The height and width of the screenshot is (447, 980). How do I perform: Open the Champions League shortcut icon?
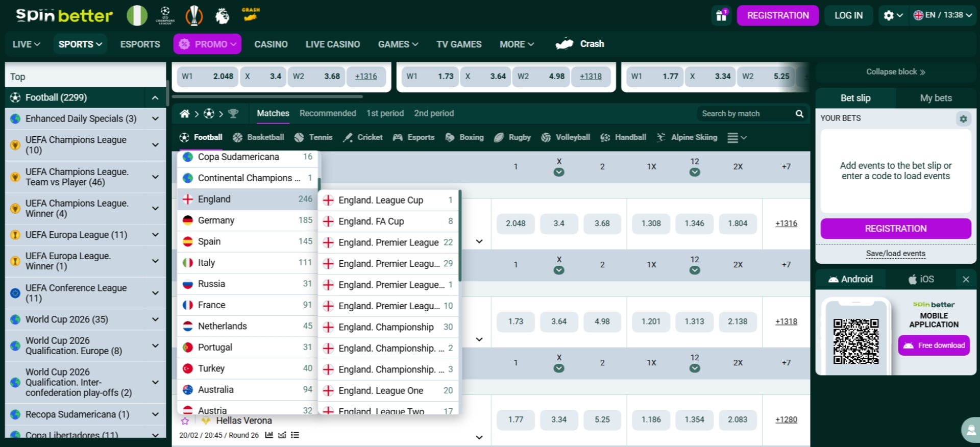click(165, 15)
